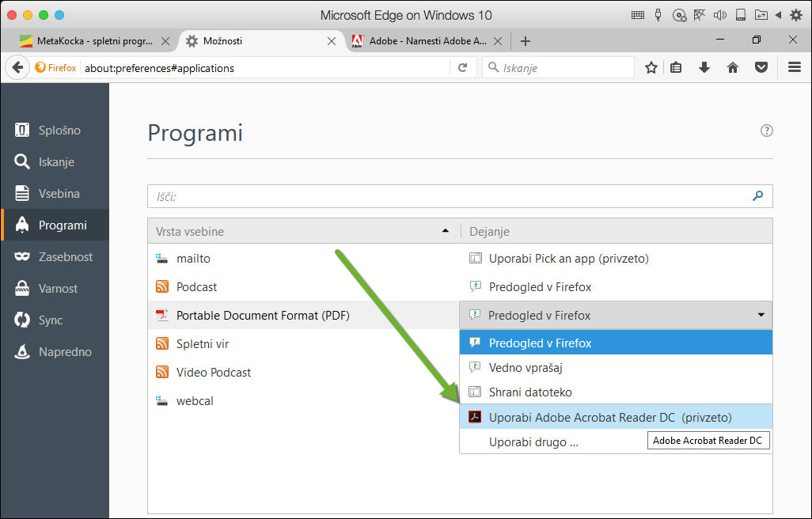Open the VM settings gear icon
This screenshot has width=812, height=519.
(x=796, y=15)
